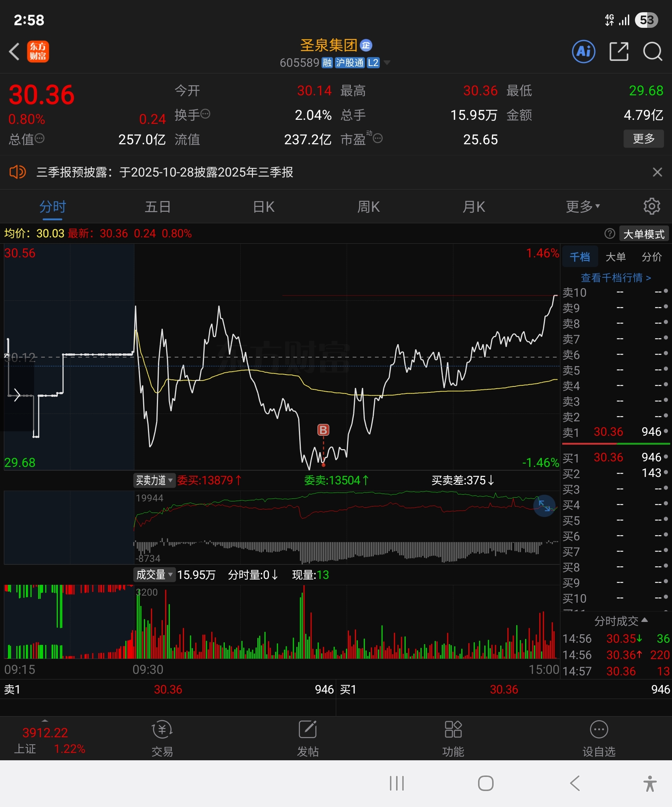Tap the 买卖差:375 value
The width and height of the screenshot is (672, 807).
pyautogui.click(x=462, y=480)
